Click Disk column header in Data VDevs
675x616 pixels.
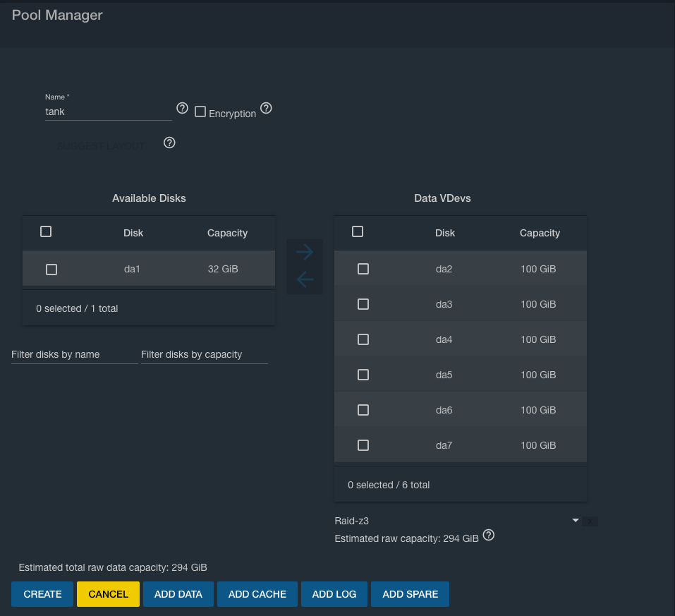point(444,233)
